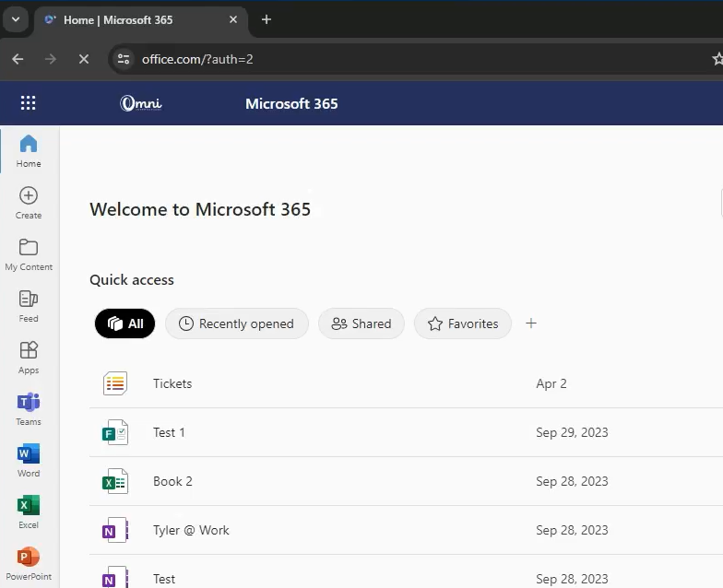Filter quick access by Shared

[361, 323]
